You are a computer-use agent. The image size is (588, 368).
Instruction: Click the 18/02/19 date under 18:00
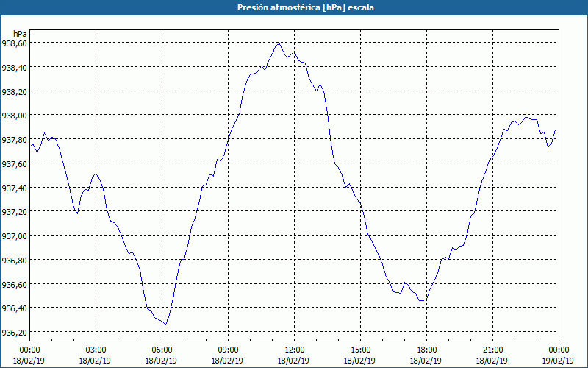click(x=426, y=361)
